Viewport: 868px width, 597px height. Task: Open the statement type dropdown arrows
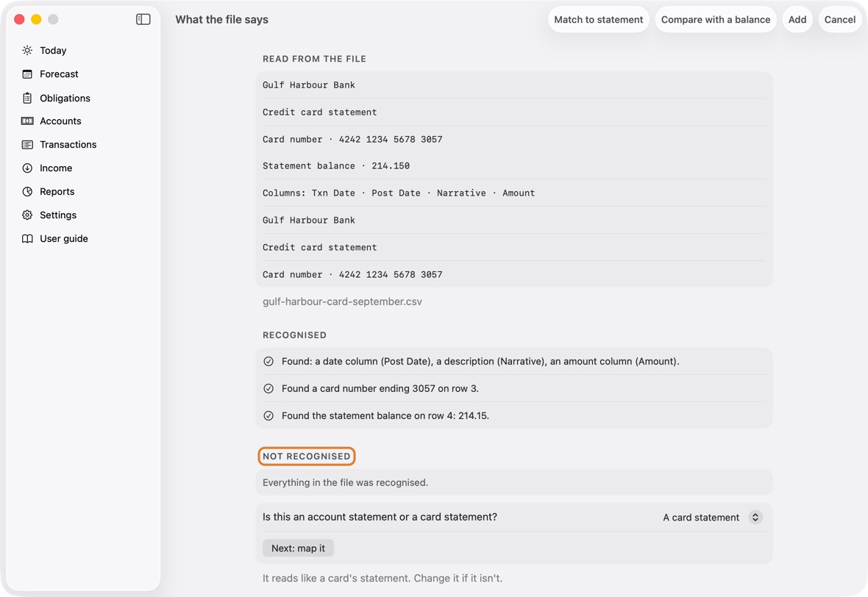(x=755, y=518)
